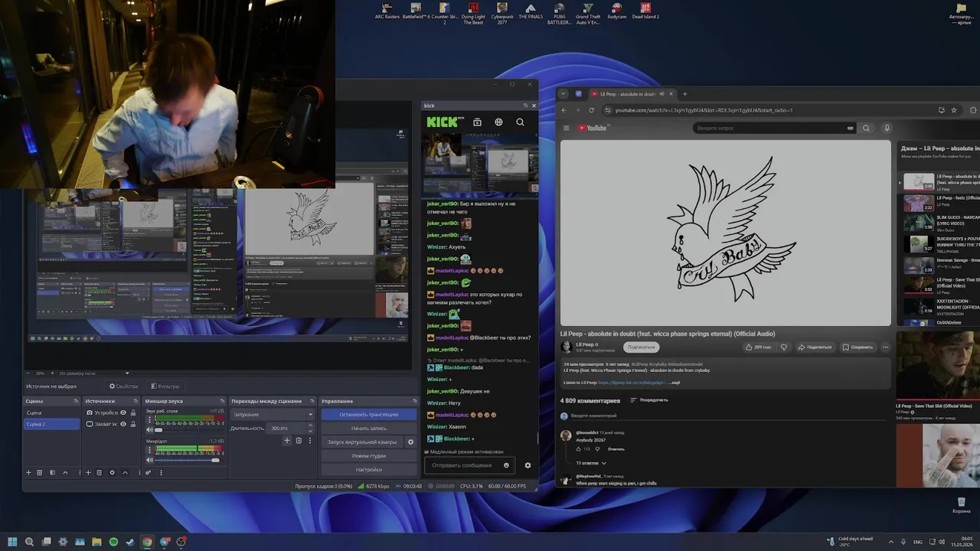Screen dimensions: 980x551
Task: Open Kick browse icon in Kick popup
Action: click(477, 122)
